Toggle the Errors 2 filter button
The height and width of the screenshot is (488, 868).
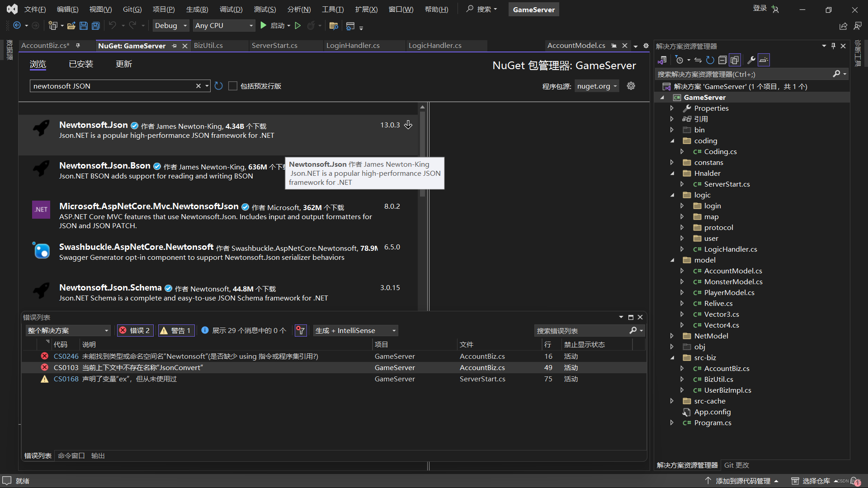[x=135, y=331]
